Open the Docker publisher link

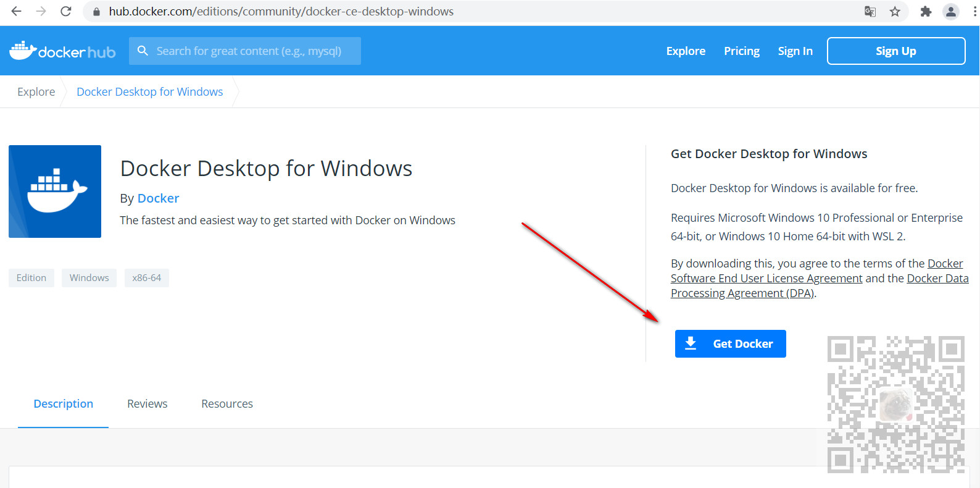click(x=158, y=198)
